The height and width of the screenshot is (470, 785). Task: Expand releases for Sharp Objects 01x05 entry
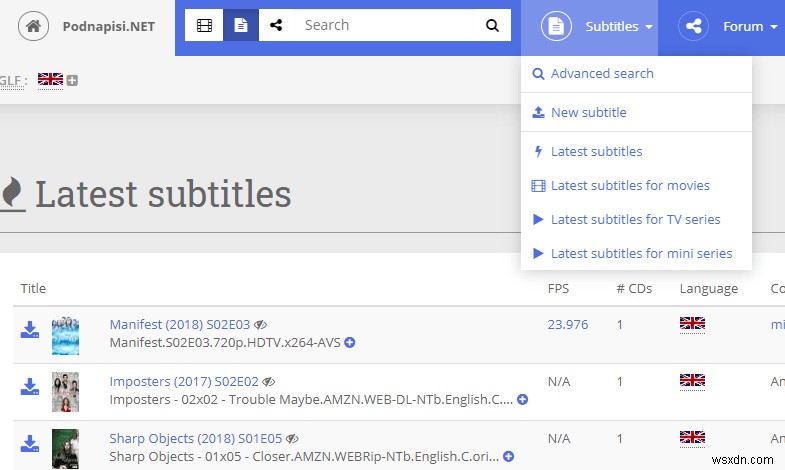[x=509, y=457]
